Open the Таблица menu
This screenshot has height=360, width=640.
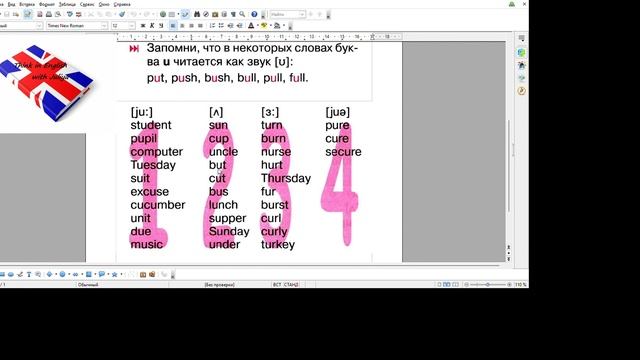point(67,4)
